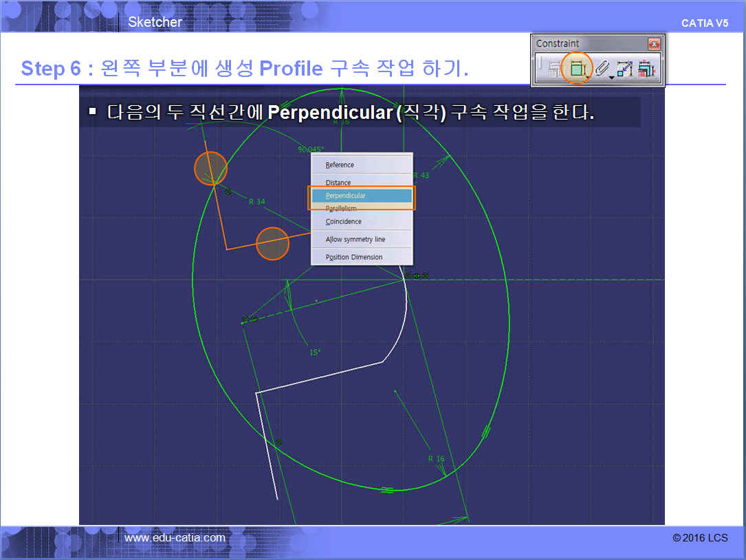The width and height of the screenshot is (746, 560).
Task: Select the 15° angle dimension
Action: (314, 352)
